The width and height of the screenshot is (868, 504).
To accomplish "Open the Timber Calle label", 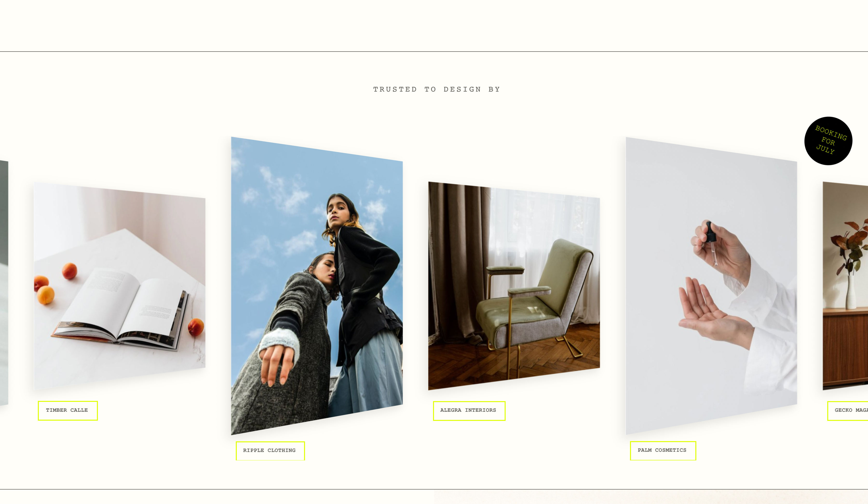I will [x=68, y=410].
